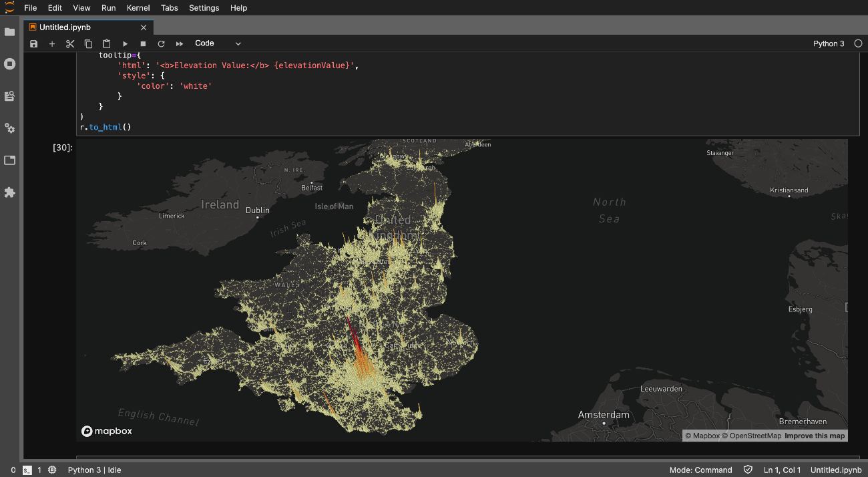This screenshot has width=868, height=477.
Task: Open the extension manager puzzle icon
Action: (9, 192)
